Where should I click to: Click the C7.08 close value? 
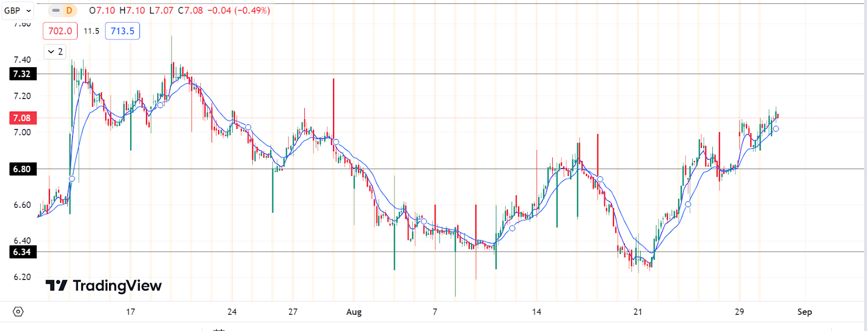click(190, 10)
